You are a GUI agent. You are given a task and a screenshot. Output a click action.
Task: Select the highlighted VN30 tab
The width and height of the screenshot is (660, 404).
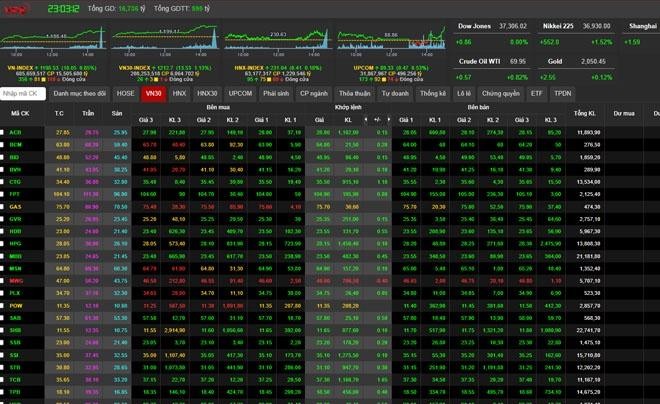coord(154,93)
